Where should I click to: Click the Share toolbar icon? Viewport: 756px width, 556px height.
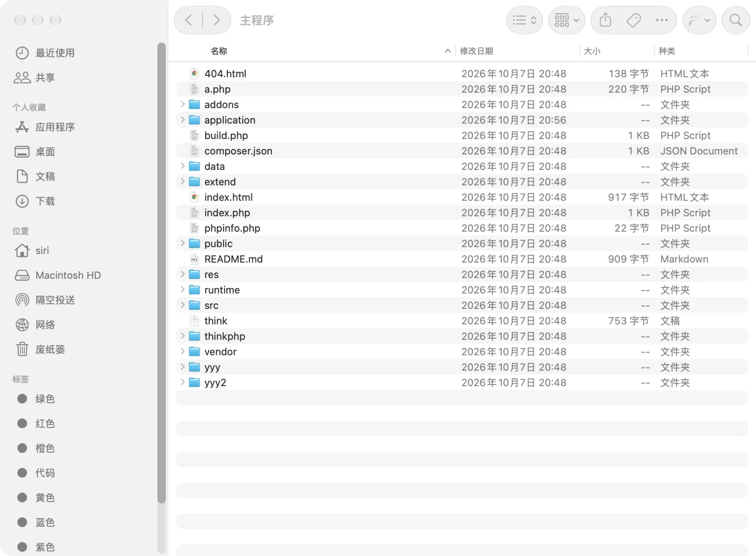pyautogui.click(x=605, y=20)
